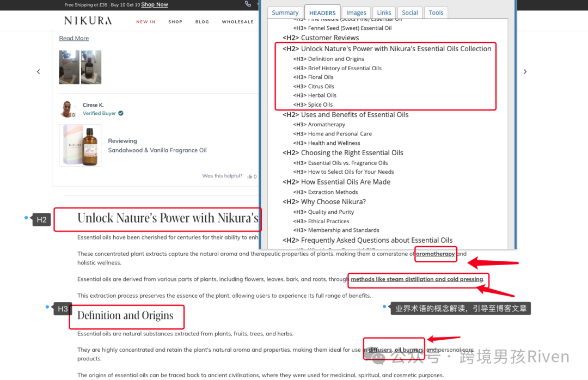Screen dimensions: 588x380
Task: Click the H2 Why Choose Nikura? row
Action: [324, 202]
